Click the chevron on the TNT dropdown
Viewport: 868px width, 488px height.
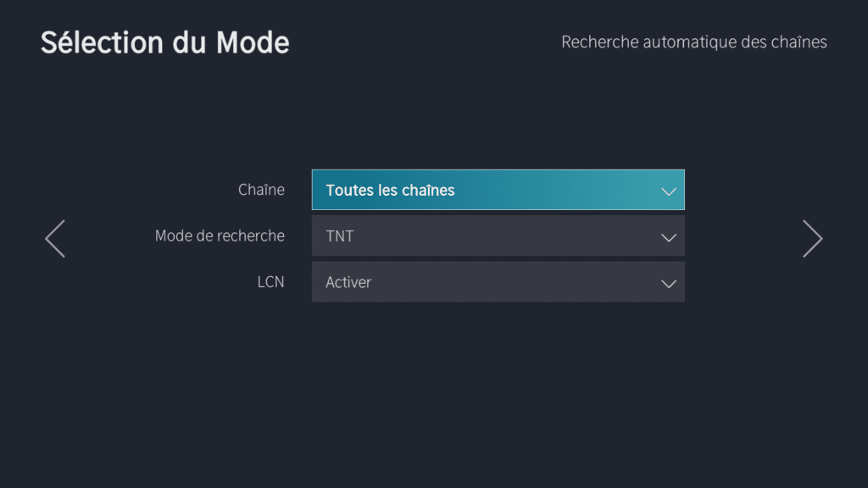[x=669, y=237]
